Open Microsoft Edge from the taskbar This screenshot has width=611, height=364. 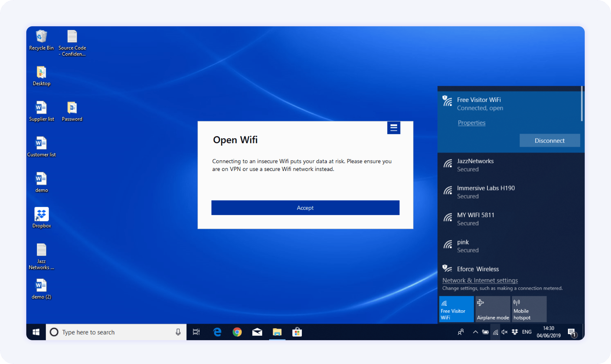[217, 332]
